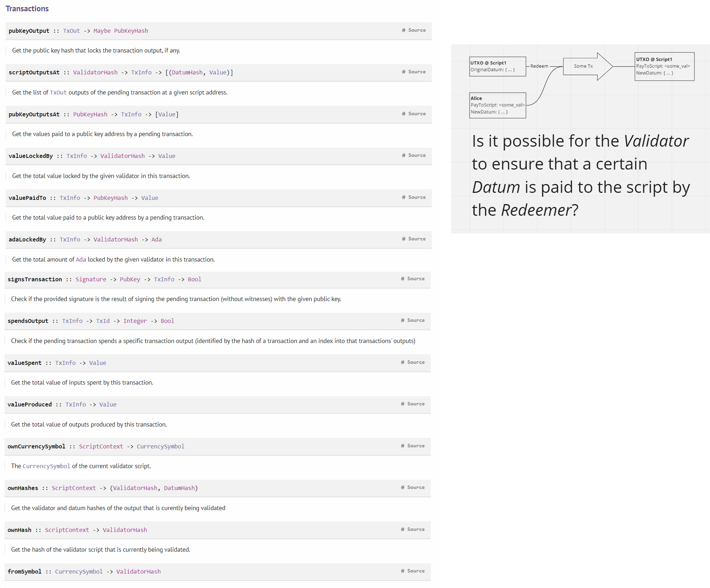The image size is (710, 588).
Task: Click the ownHashes Source icon
Action: tap(419, 487)
